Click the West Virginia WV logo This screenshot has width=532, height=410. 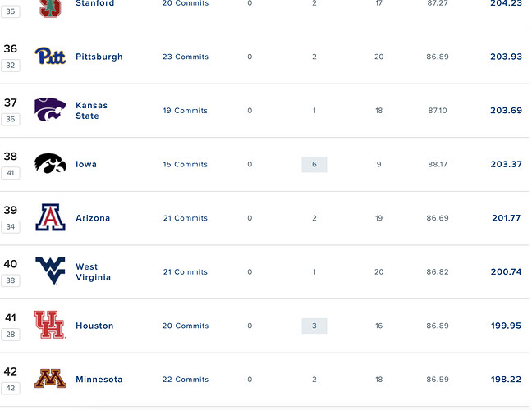50,271
